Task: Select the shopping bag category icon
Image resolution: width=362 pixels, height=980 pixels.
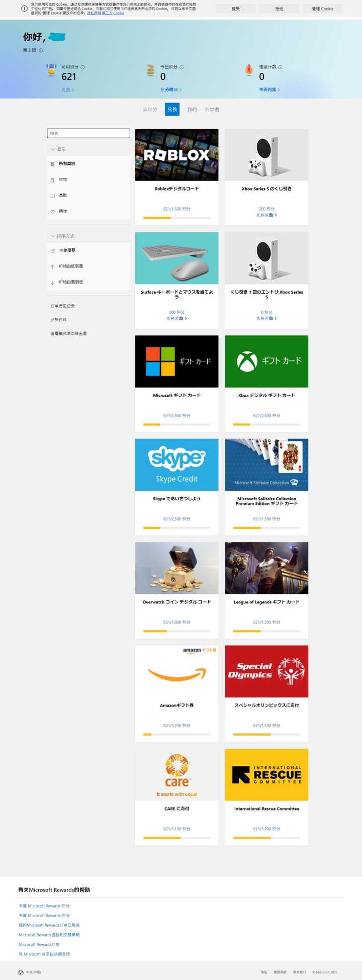Action: [52, 180]
